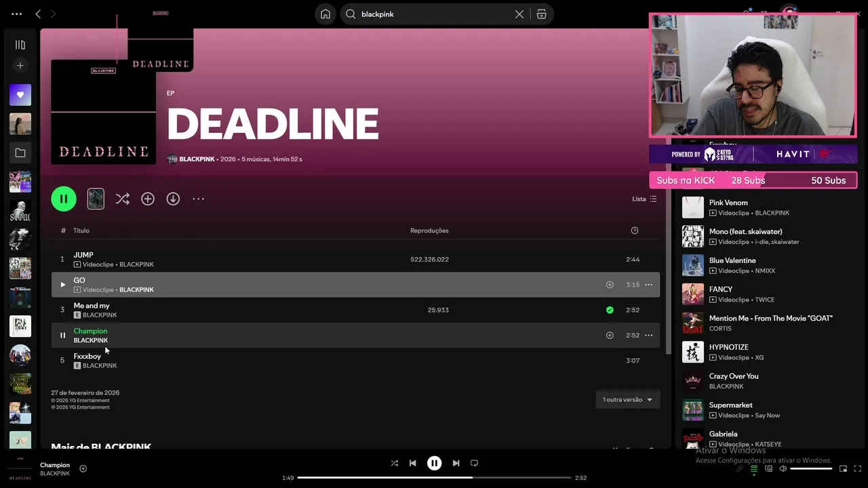Click the Pink Venom cover thumbnail
This screenshot has width=868, height=488.
click(x=693, y=207)
